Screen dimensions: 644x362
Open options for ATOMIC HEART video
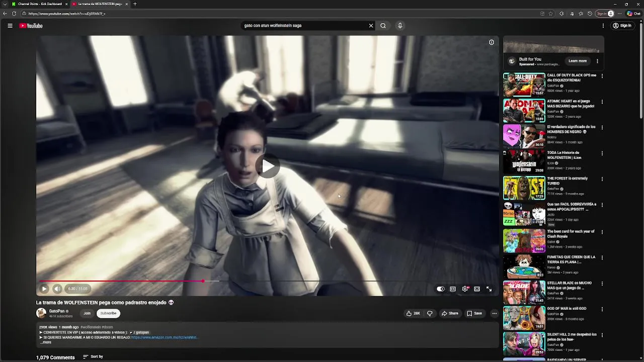click(602, 102)
